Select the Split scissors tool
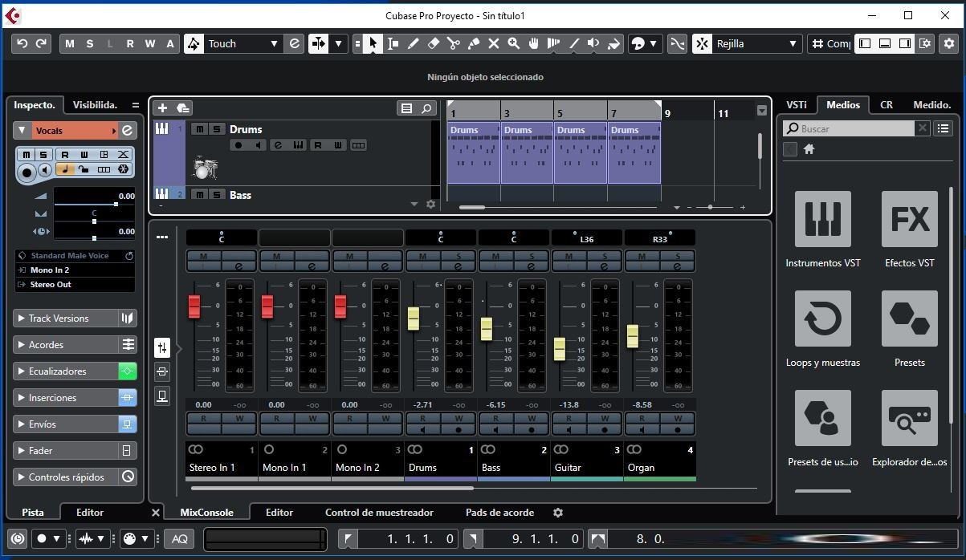The width and height of the screenshot is (966, 560). click(453, 43)
